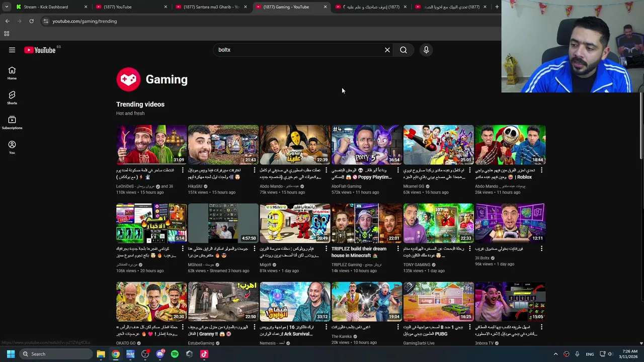View site information icon in address bar
Image resolution: width=644 pixels, height=362 pixels.
[46, 21]
